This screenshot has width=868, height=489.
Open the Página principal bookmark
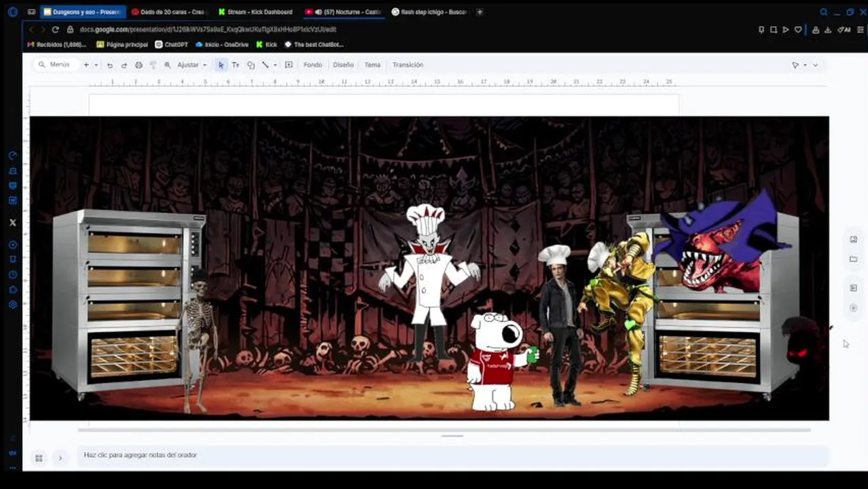[x=122, y=45]
